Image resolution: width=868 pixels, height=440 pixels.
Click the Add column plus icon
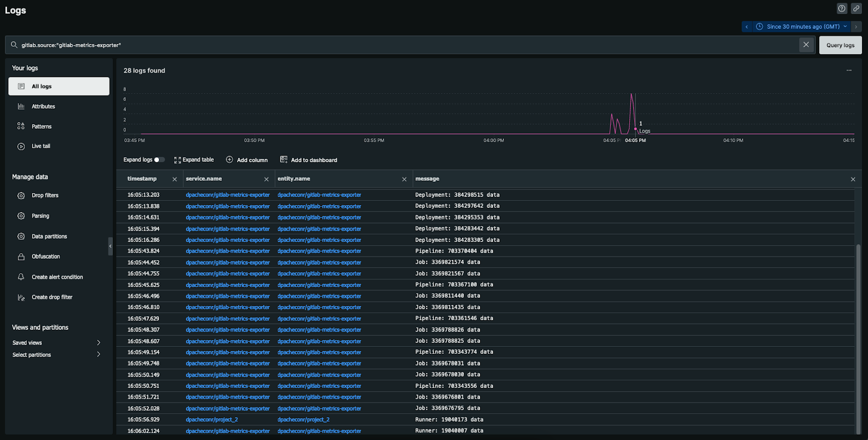pos(229,160)
